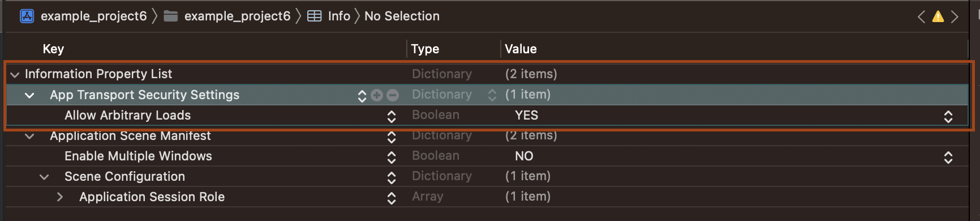Collapse Information Property List
Image resolution: width=980 pixels, height=221 pixels.
15,74
